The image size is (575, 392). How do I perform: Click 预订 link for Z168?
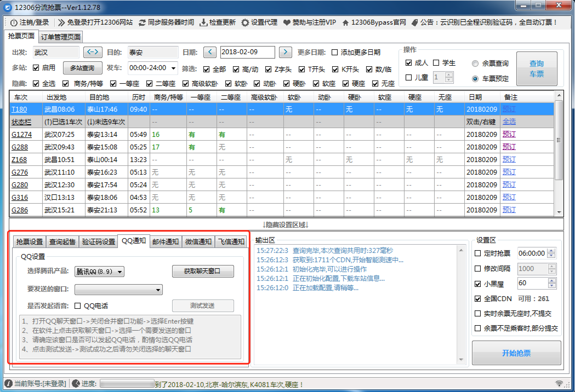[509, 159]
